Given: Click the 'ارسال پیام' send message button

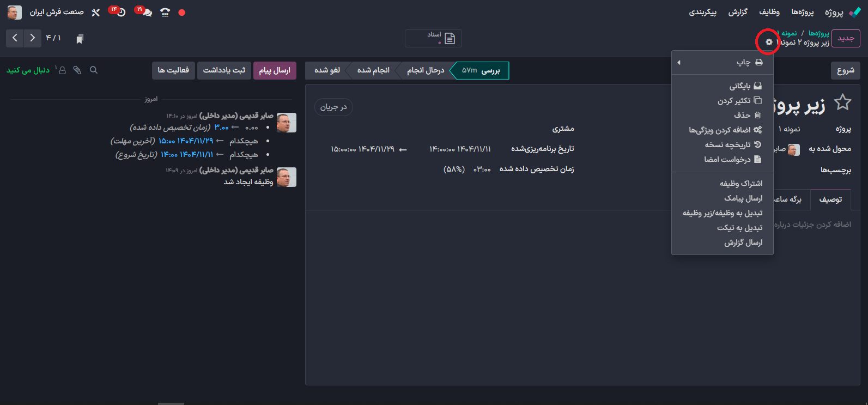Looking at the screenshot, I should click(x=275, y=70).
